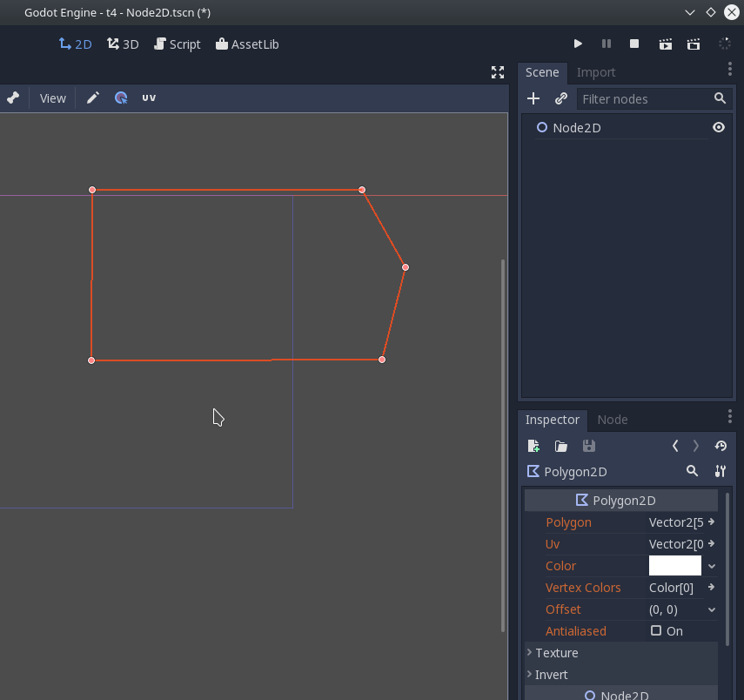Expand the Texture section
The image size is (744, 700).
tap(557, 652)
